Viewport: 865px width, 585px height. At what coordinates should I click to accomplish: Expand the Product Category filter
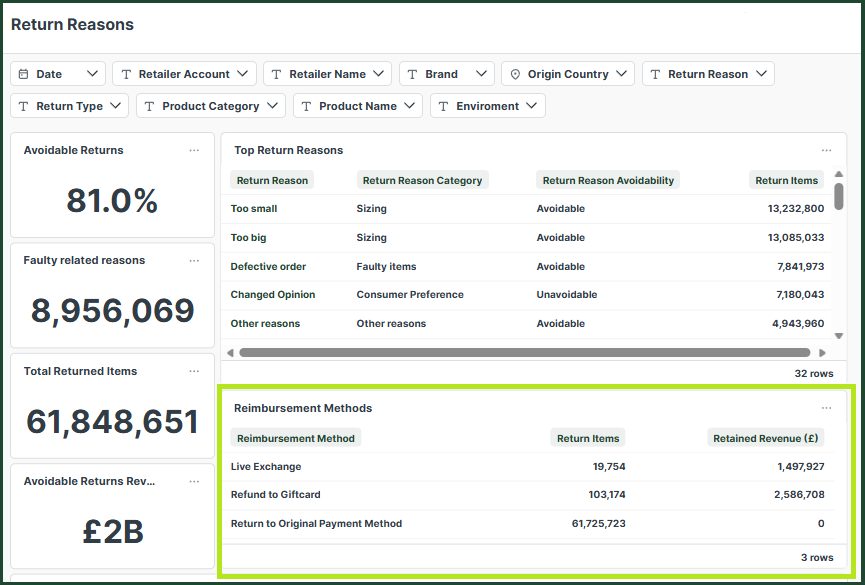pos(211,106)
